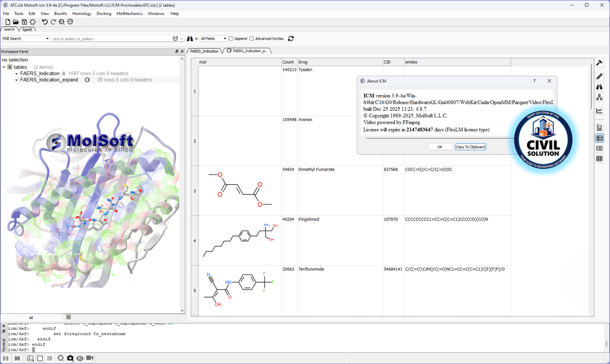This screenshot has width=610, height=364.
Task: Click the pencil edit icon in the table sidebar
Action: click(599, 76)
